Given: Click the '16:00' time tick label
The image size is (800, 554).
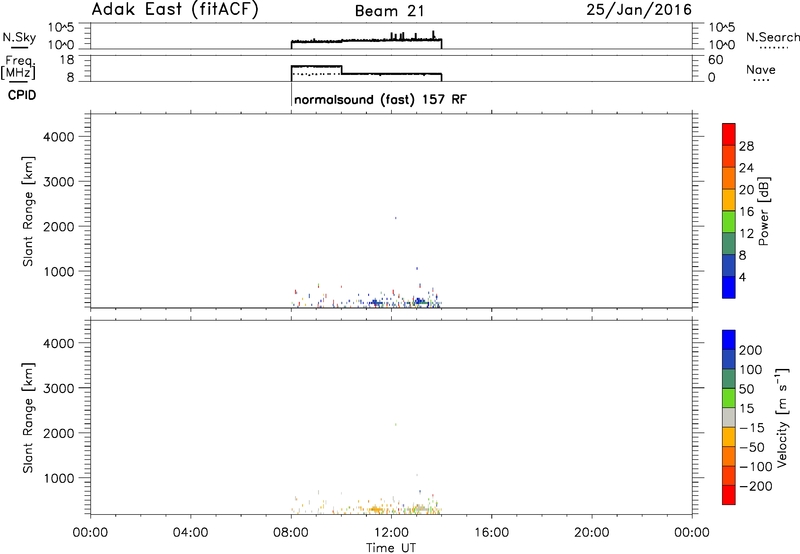Looking at the screenshot, I should click(x=491, y=533).
